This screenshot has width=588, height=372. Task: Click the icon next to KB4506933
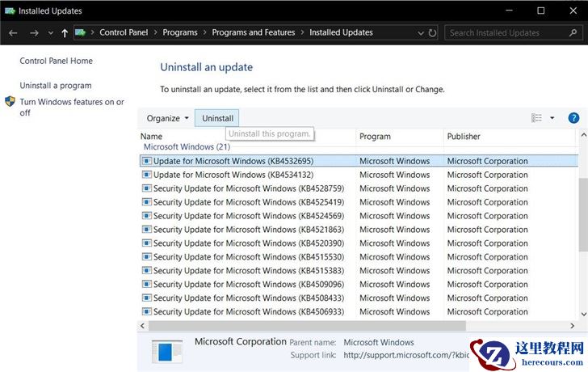point(147,311)
